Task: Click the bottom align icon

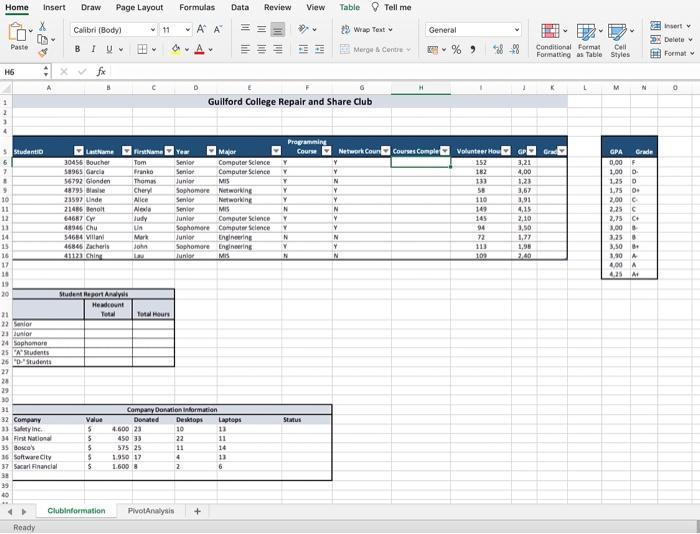Action: (x=278, y=29)
